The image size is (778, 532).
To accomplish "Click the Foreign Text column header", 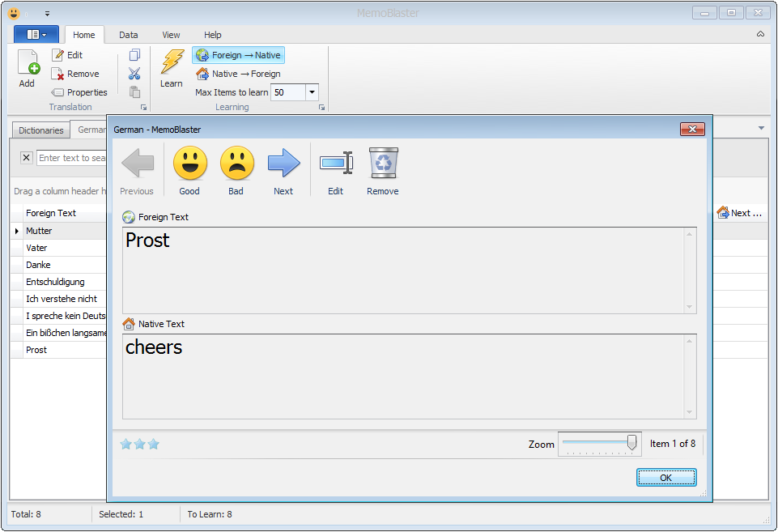I will coord(65,213).
